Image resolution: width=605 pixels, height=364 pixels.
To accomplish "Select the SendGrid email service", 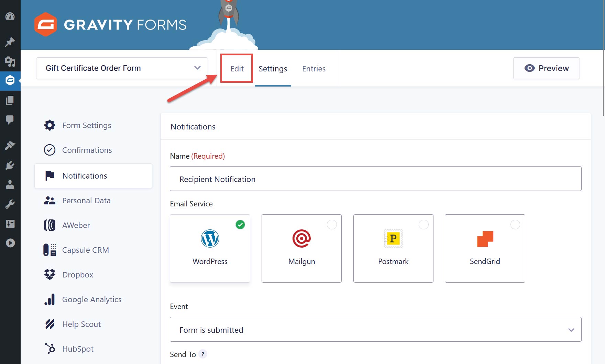I will tap(485, 248).
